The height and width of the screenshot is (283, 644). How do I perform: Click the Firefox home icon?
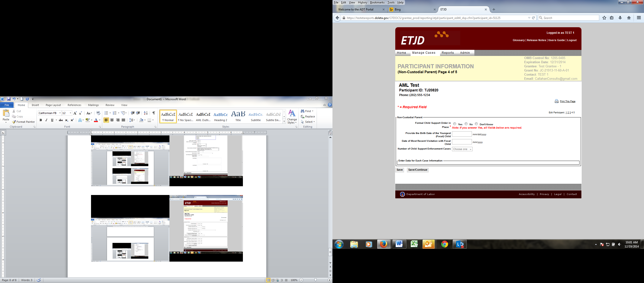pos(629,18)
